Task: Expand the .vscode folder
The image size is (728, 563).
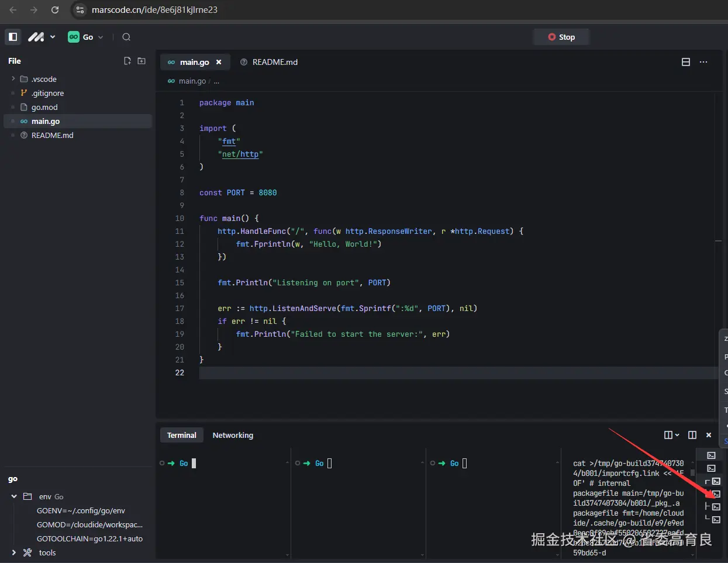Action: tap(13, 79)
